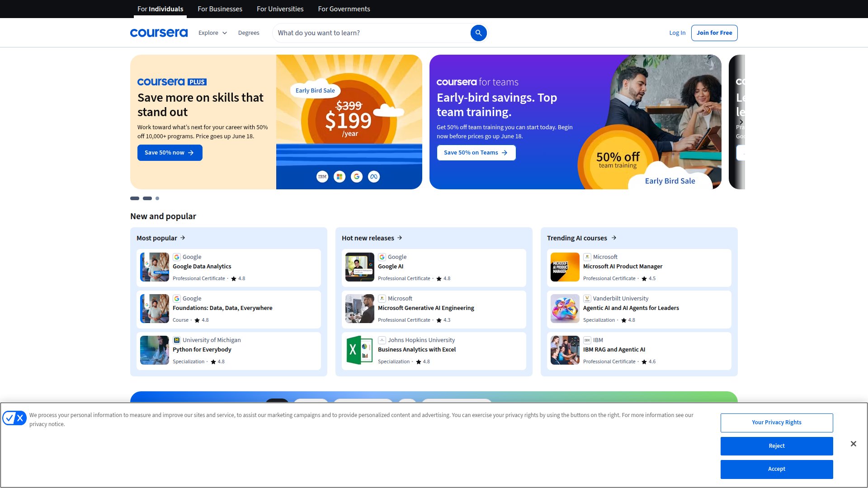This screenshot has width=868, height=488.
Task: Click the Microsoft logo on Coursera Plus banner
Action: click(340, 177)
